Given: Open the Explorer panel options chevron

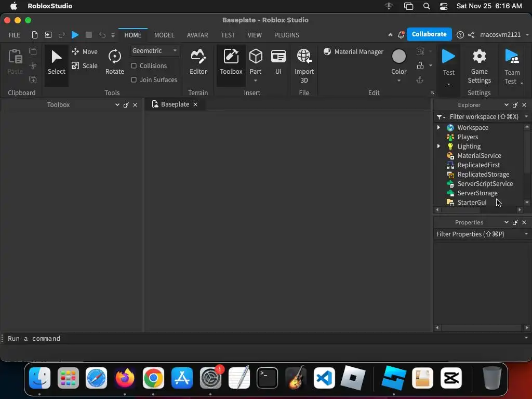Looking at the screenshot, I should pos(506,105).
